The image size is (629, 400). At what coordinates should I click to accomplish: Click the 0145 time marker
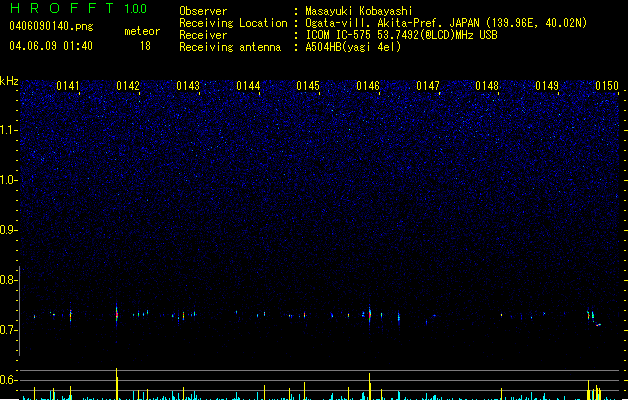click(x=308, y=86)
